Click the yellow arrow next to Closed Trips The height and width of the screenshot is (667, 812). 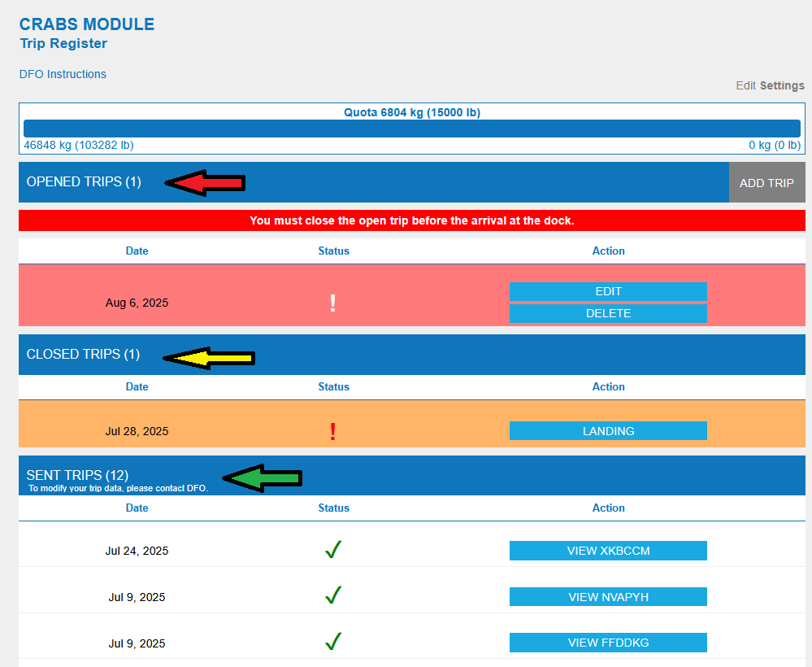[x=209, y=357]
